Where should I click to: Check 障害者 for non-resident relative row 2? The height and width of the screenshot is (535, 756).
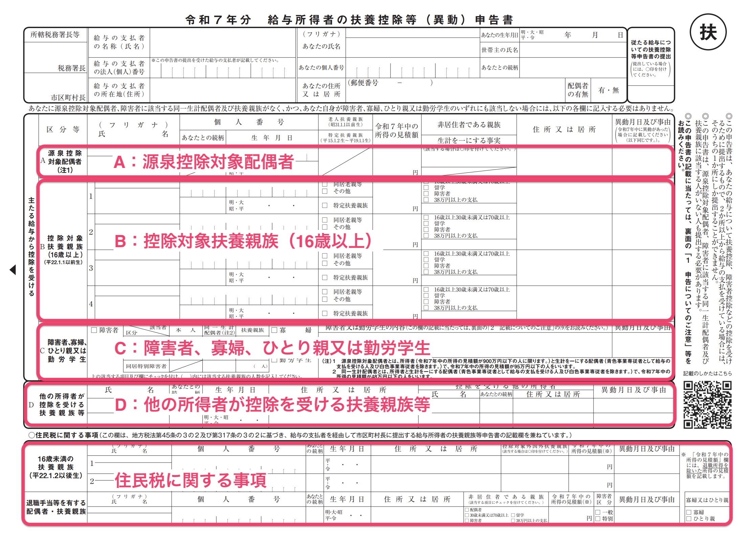coord(426,230)
